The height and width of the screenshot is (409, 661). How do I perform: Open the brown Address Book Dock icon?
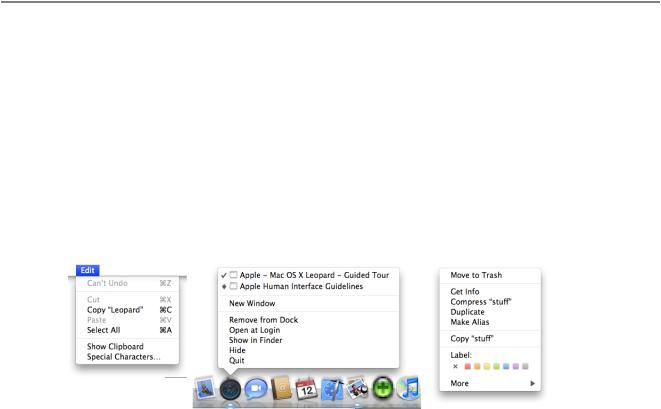click(x=281, y=388)
